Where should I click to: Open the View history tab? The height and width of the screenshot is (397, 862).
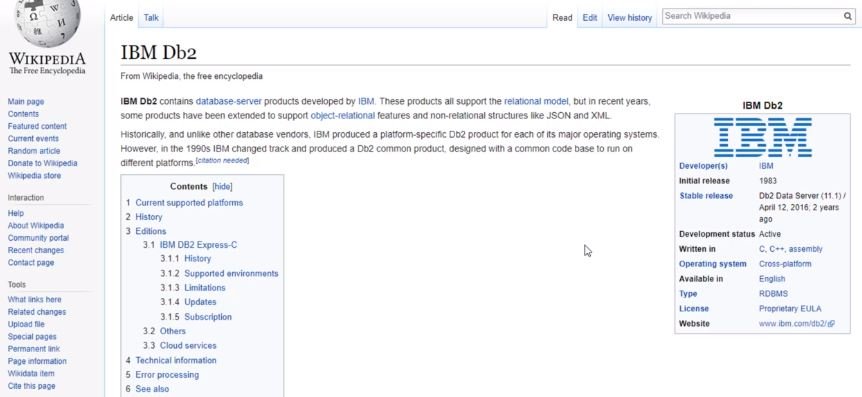(629, 18)
